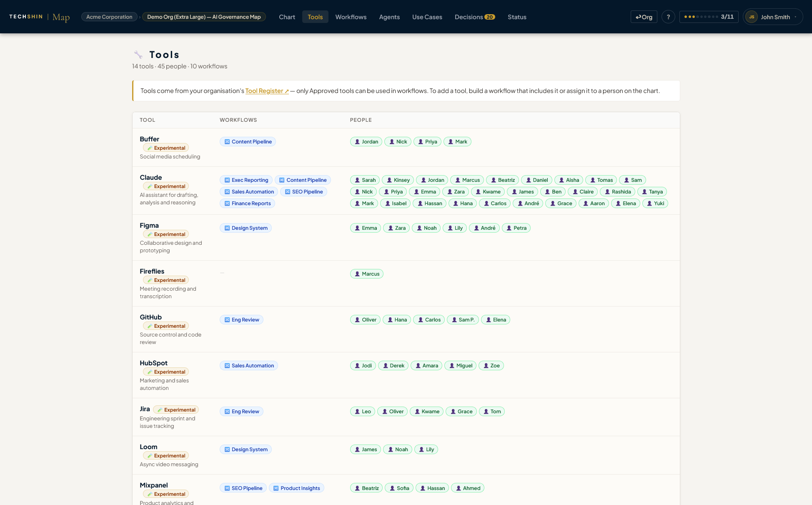Open the Tool Register link
Screen dimensions: 812x505
click(267, 91)
